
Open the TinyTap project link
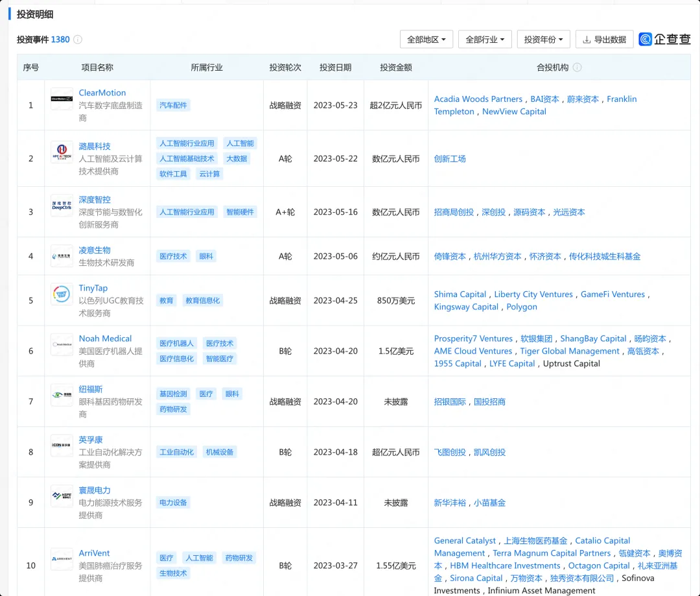93,288
